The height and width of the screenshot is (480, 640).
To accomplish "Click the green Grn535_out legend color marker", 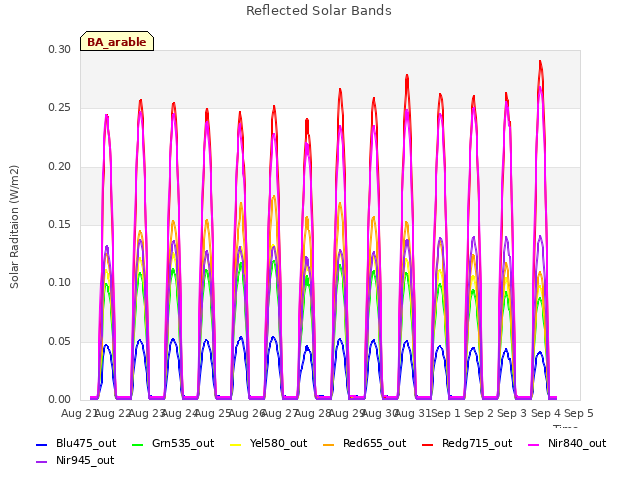I will click(138, 444).
